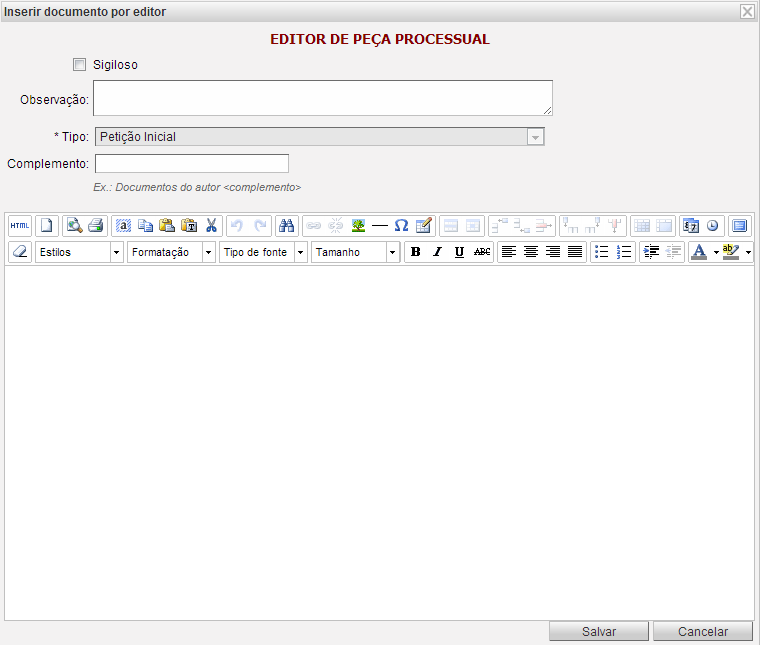Insert the current time clock
The image size is (760, 645).
pyautogui.click(x=712, y=226)
